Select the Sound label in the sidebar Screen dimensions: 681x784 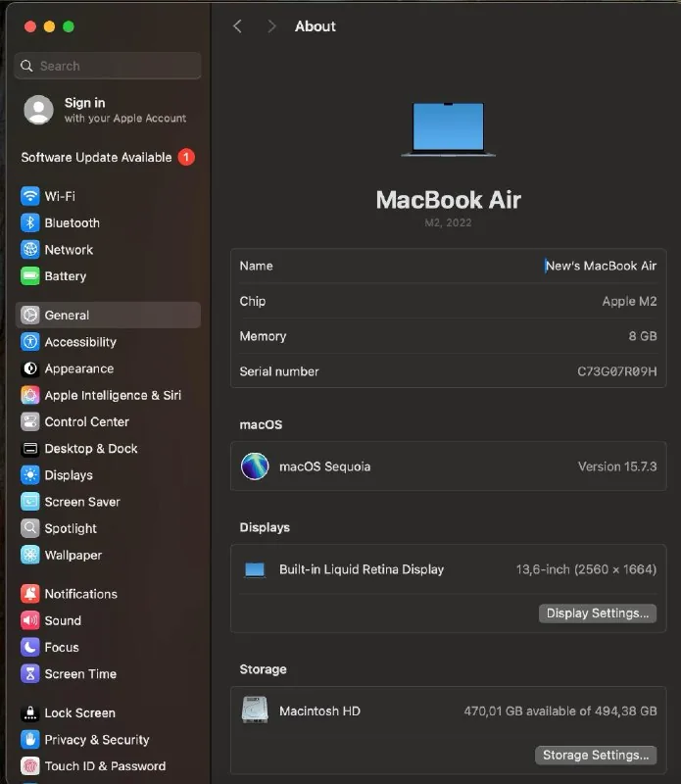(x=63, y=620)
